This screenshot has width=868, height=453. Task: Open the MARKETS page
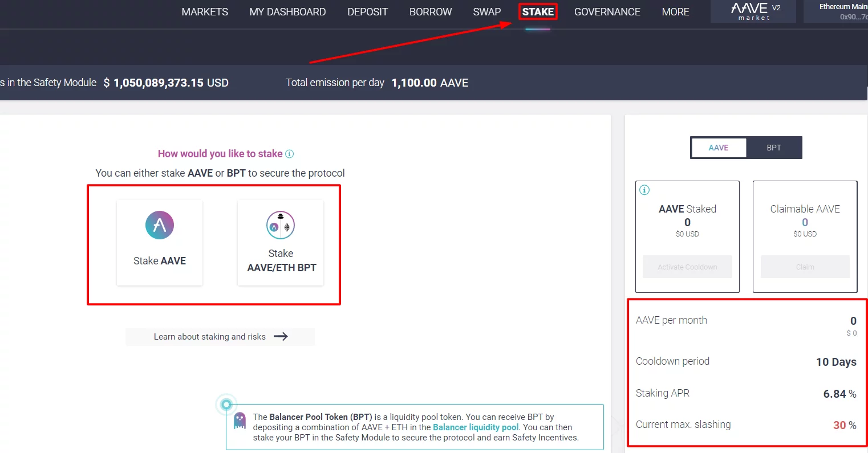[205, 12]
